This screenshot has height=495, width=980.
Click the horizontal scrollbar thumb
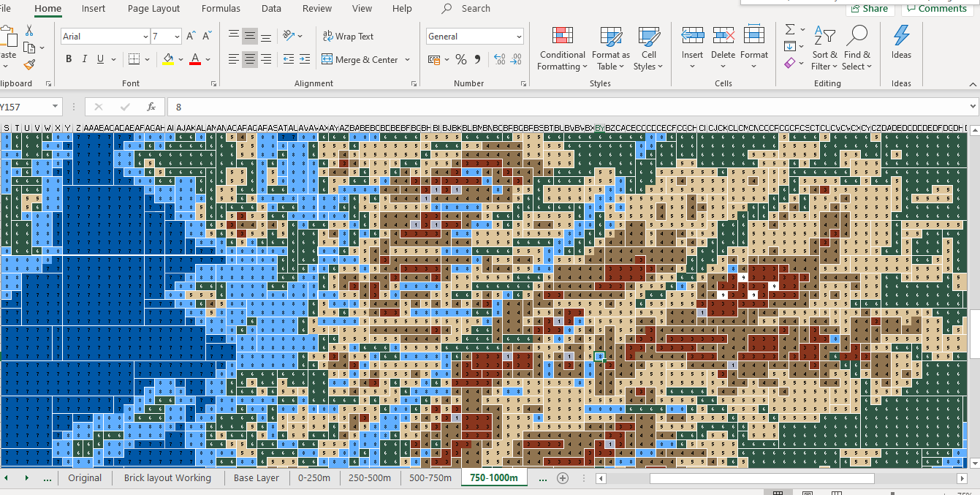pos(761,478)
